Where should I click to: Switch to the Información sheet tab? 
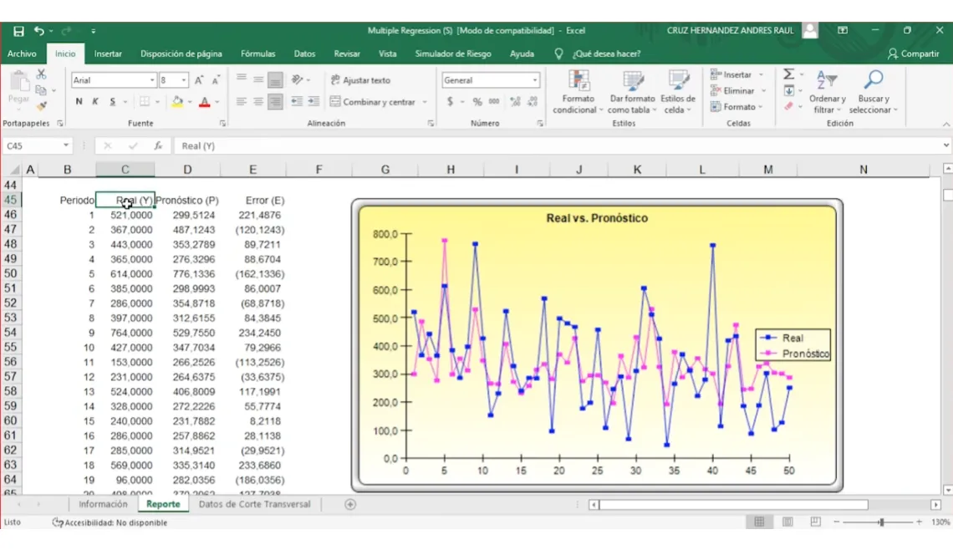pyautogui.click(x=103, y=504)
